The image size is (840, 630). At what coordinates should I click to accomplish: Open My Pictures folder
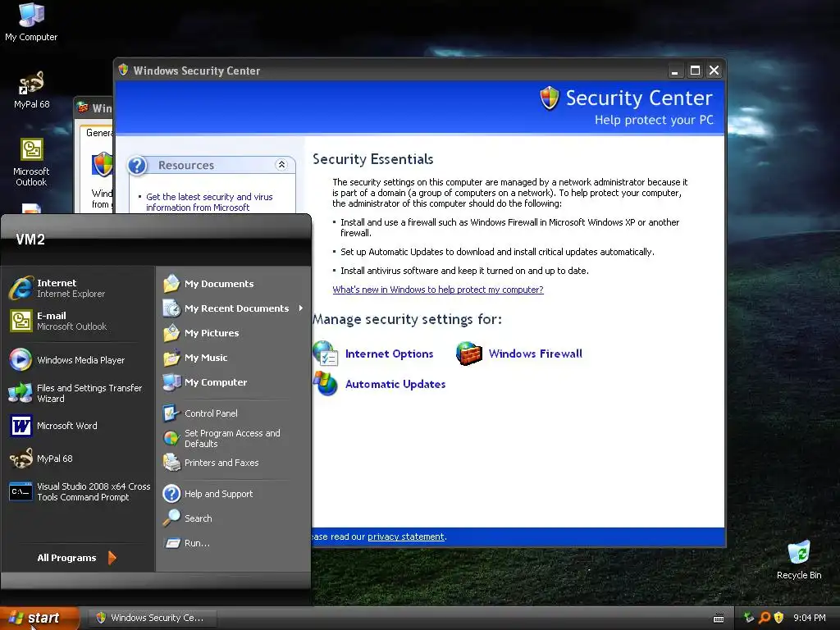[234, 333]
